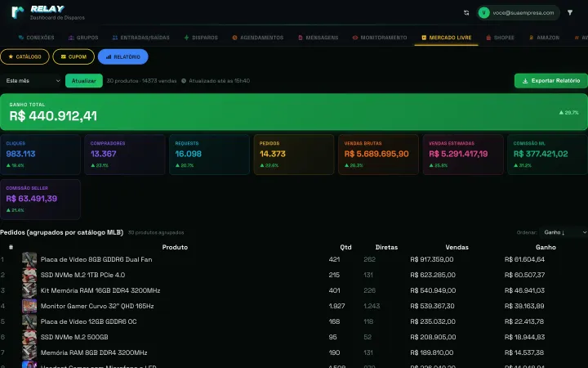
Task: Open the Este mês period dropdown
Action: [x=32, y=81]
